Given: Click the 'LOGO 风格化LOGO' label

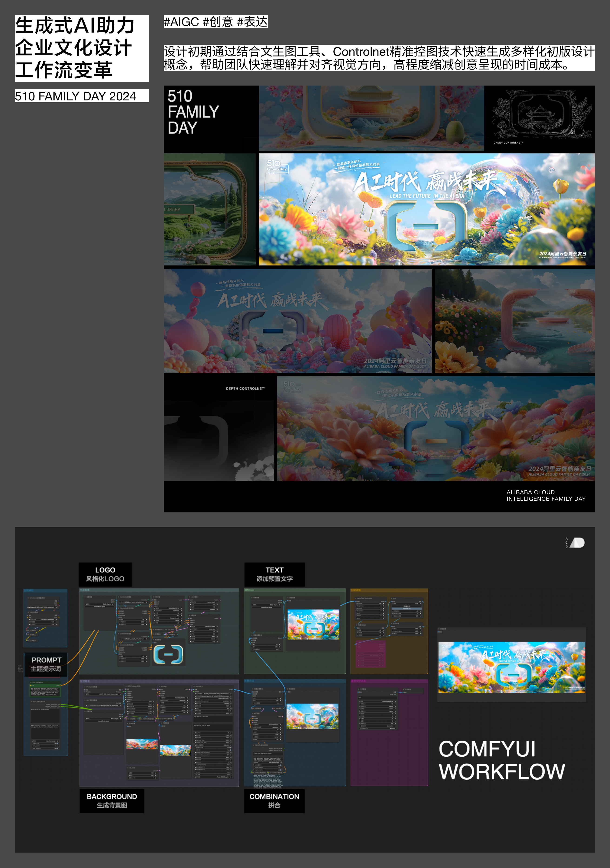Looking at the screenshot, I should tap(105, 574).
